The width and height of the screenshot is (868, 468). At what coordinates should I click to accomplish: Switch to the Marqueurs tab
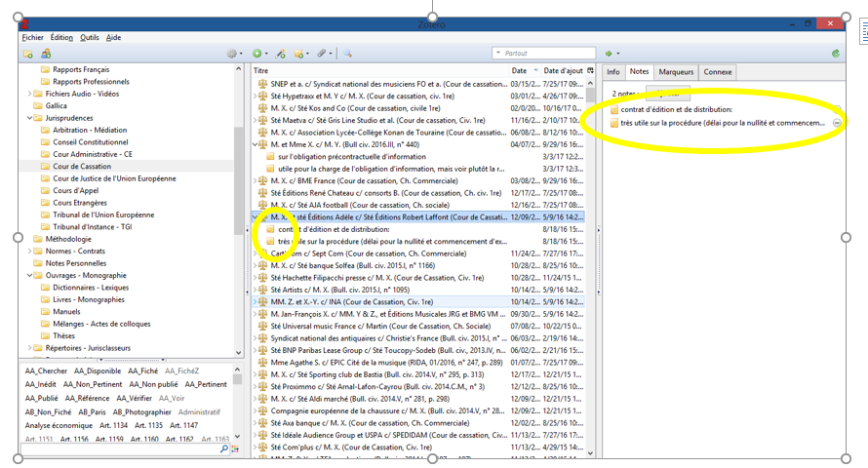(x=676, y=71)
